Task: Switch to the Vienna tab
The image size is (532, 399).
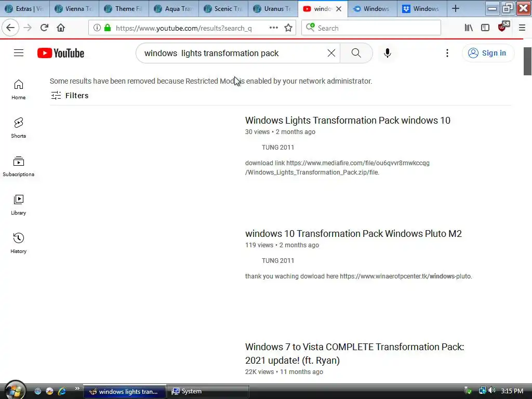Action: click(74, 9)
